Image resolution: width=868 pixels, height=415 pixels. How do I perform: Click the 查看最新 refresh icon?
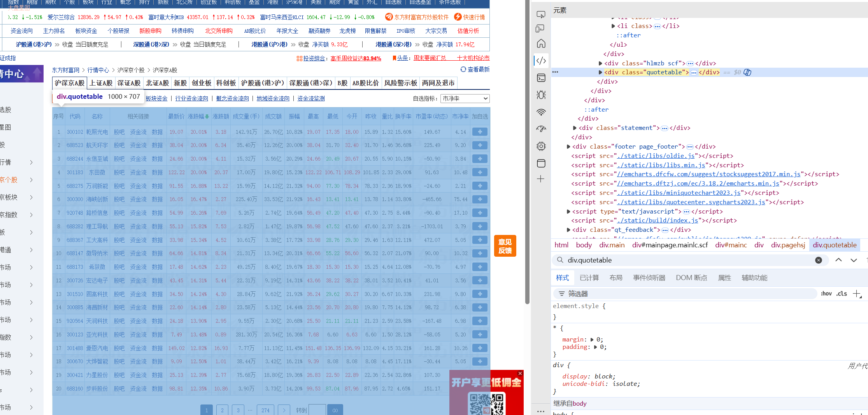click(x=463, y=69)
